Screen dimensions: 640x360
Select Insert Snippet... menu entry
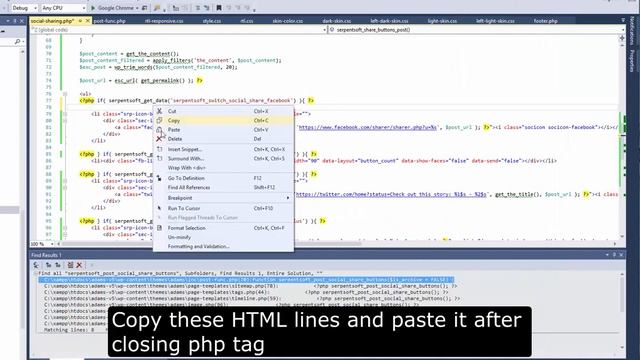223,149
